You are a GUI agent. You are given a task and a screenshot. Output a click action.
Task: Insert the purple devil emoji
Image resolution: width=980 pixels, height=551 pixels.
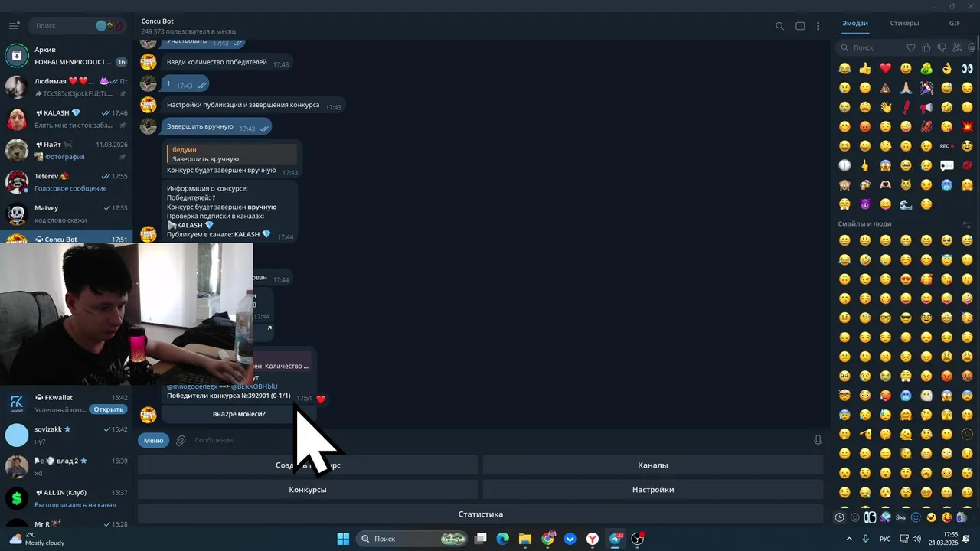pos(865,204)
